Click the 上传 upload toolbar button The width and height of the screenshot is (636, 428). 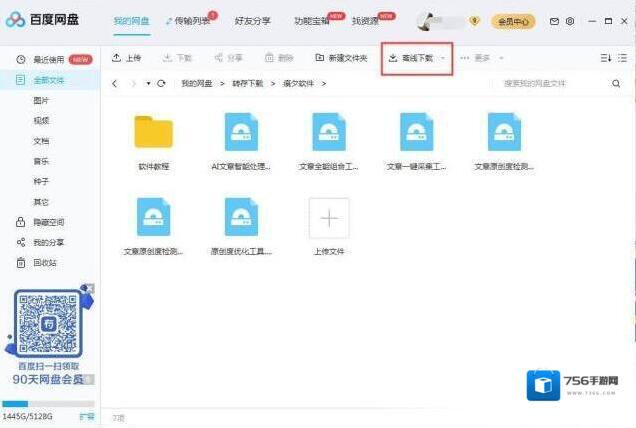[127, 58]
